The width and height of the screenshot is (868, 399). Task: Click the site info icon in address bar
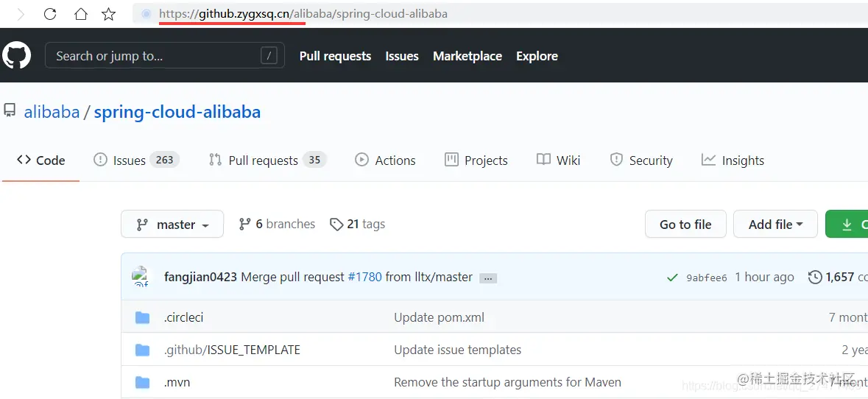tap(147, 14)
